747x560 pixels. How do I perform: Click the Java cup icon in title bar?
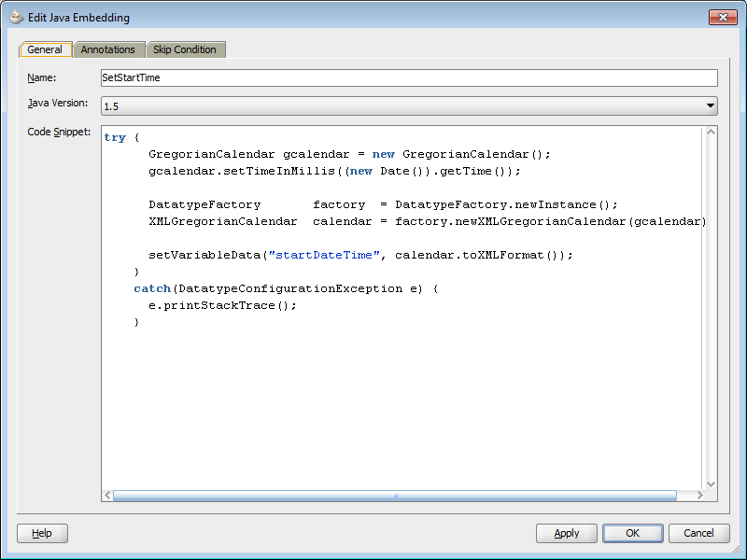point(17,18)
